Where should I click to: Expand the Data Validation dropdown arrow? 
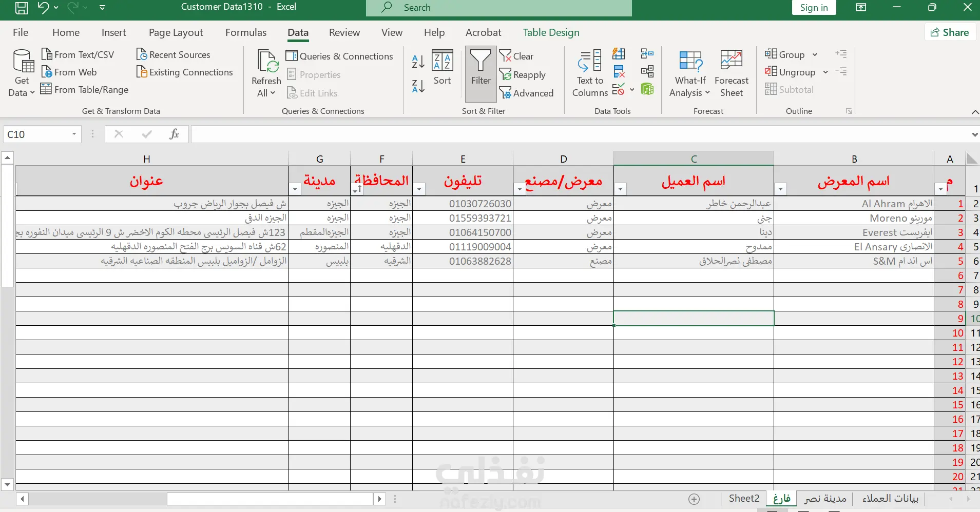[632, 89]
